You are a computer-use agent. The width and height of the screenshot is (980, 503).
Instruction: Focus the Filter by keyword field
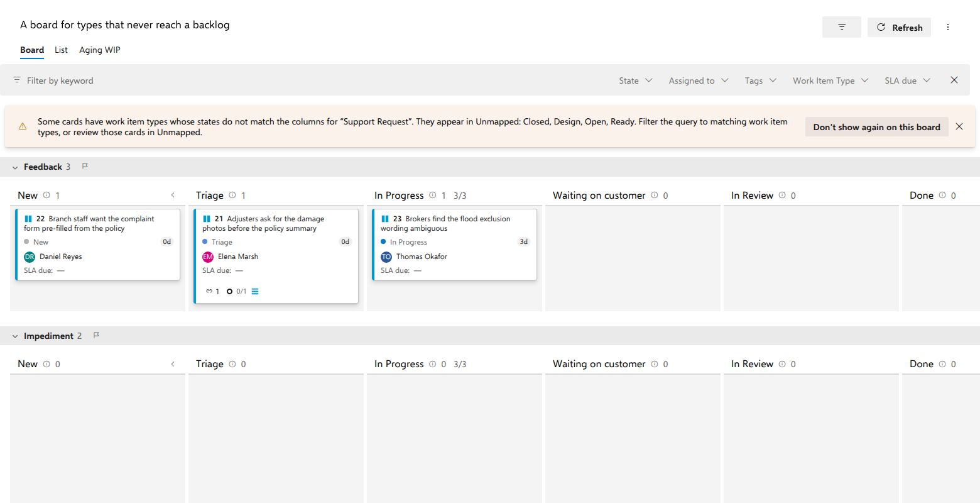coord(308,80)
